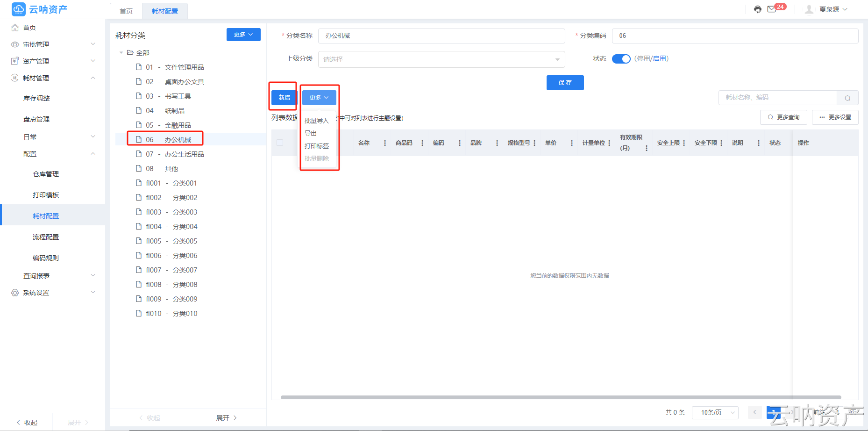Open the column menu icon for 编码
Screen dimensions: 868x431
[460, 143]
